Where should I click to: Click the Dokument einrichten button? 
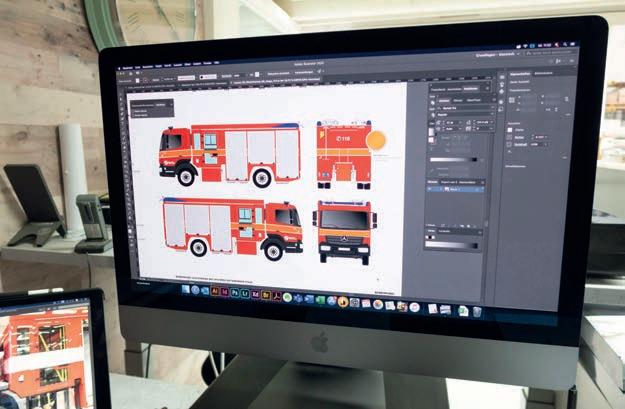pyautogui.click(x=278, y=73)
